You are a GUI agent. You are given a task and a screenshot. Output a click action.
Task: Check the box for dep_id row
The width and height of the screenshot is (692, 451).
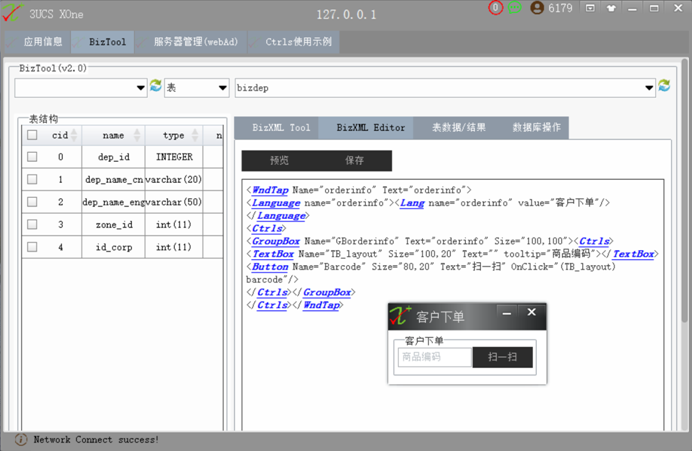(32, 157)
